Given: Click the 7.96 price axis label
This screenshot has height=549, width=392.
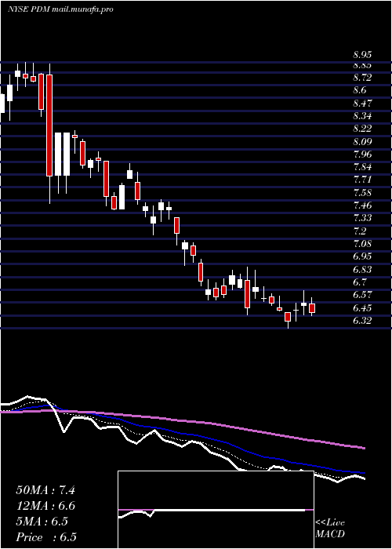Looking at the screenshot, I should [362, 155].
